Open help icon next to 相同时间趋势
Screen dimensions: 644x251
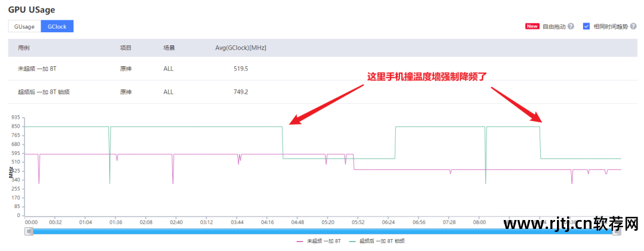(633, 26)
